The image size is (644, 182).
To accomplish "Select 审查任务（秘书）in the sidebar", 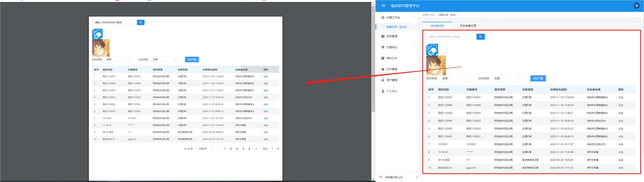I will (x=397, y=27).
